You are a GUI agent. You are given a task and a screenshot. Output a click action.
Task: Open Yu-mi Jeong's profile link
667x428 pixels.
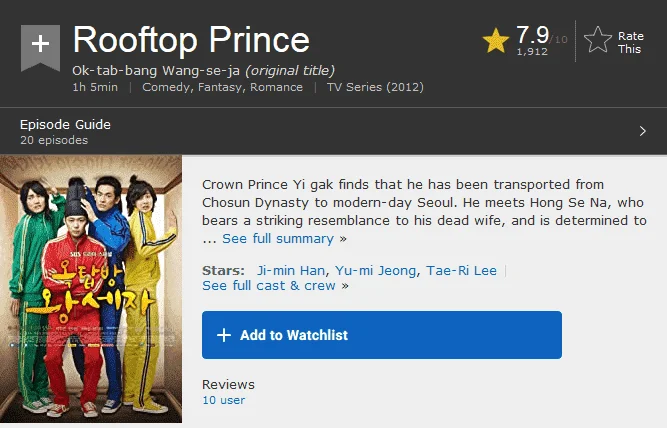(376, 271)
